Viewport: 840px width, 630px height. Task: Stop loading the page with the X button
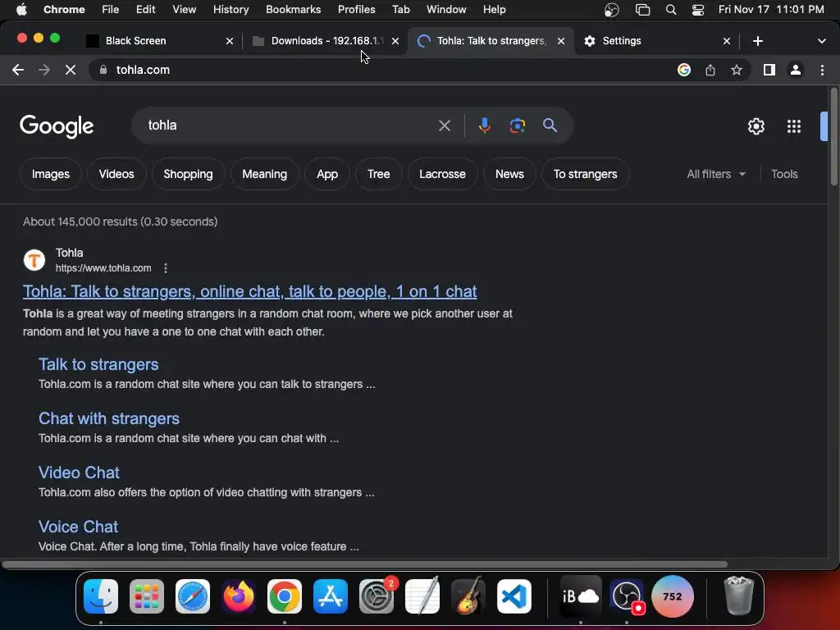71,70
